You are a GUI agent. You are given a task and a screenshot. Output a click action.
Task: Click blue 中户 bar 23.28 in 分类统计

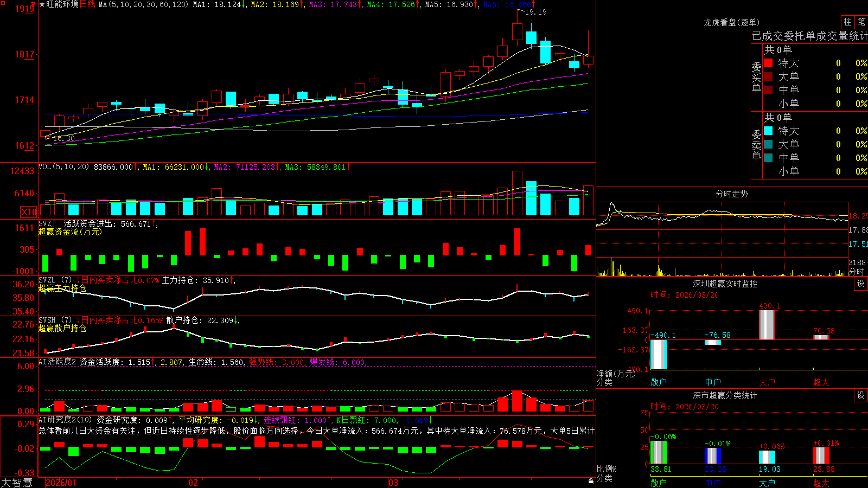click(713, 456)
